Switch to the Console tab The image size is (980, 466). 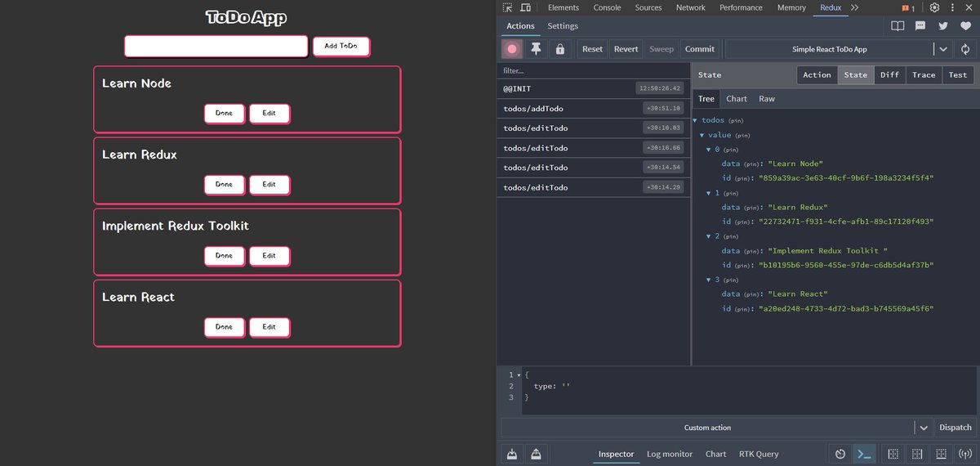[607, 7]
